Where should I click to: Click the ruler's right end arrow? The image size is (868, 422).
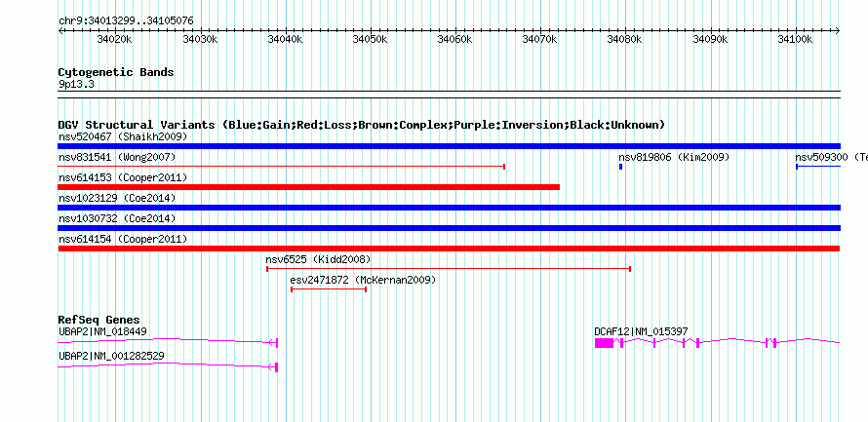(838, 30)
